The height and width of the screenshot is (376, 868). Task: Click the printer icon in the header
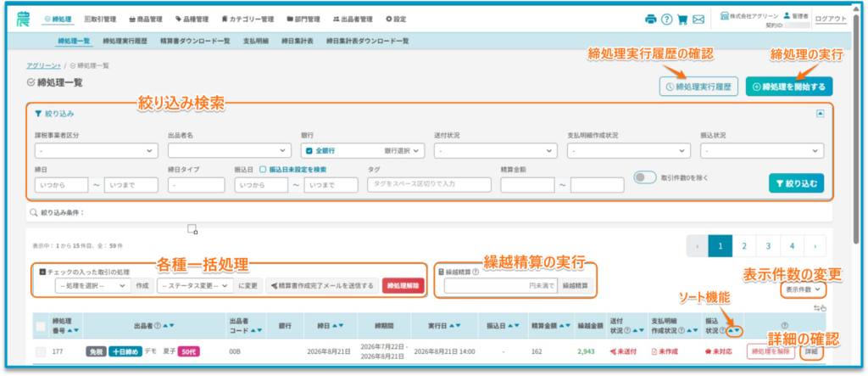pos(650,20)
